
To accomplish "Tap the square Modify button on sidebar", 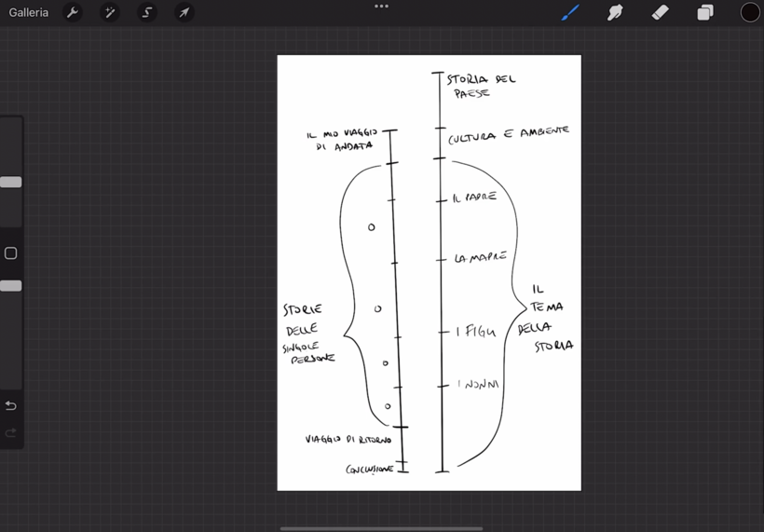I will pyautogui.click(x=11, y=253).
